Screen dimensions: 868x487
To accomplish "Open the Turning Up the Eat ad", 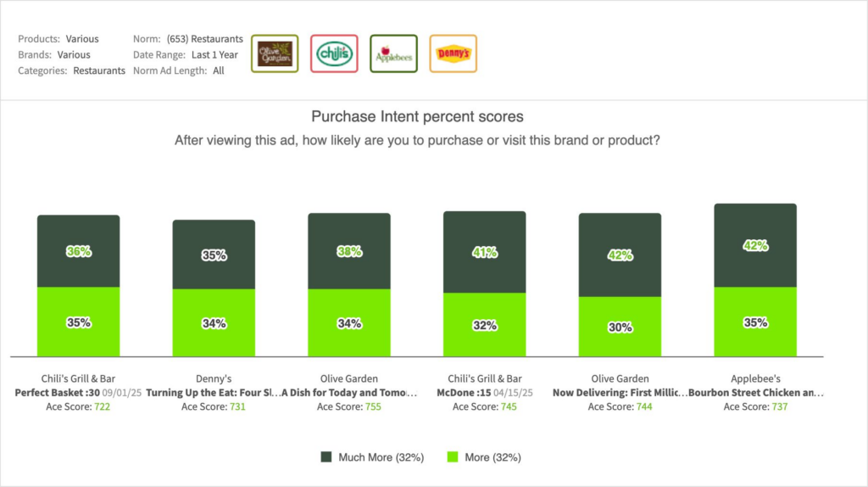I will pyautogui.click(x=214, y=393).
